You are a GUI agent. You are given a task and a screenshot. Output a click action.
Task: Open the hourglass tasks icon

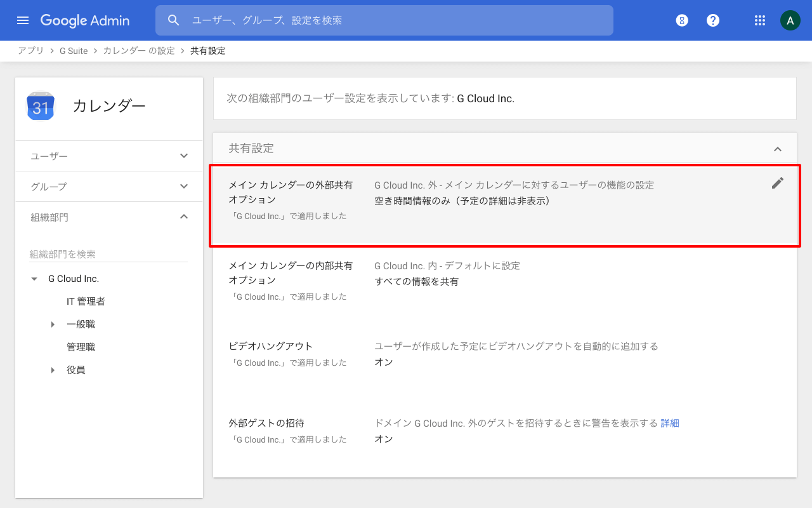(x=682, y=20)
